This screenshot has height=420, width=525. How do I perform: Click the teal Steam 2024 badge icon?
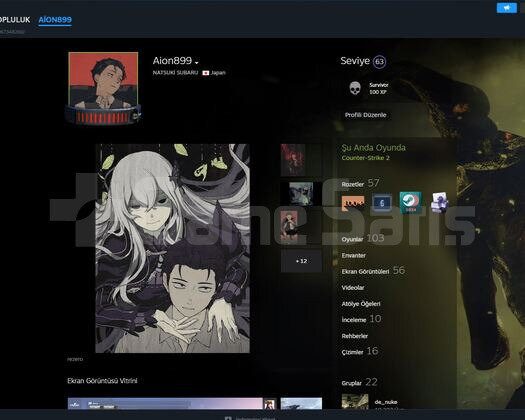[x=410, y=203]
